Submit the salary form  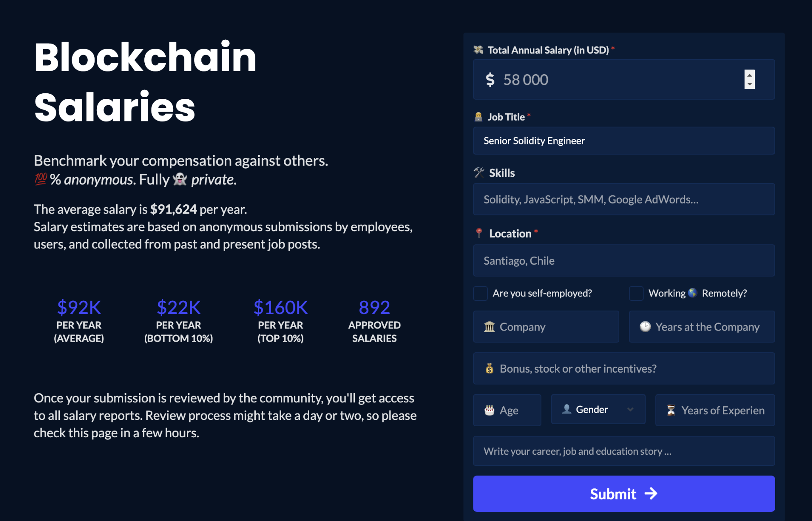pyautogui.click(x=624, y=494)
